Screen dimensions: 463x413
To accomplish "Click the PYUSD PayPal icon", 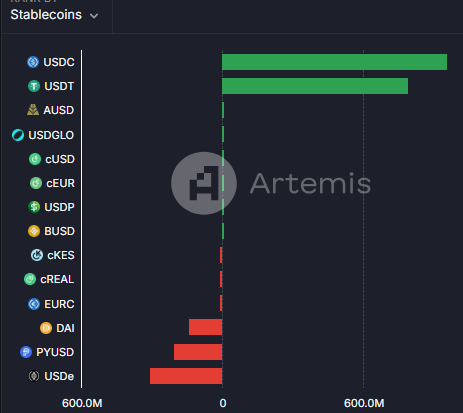I will [26, 352].
